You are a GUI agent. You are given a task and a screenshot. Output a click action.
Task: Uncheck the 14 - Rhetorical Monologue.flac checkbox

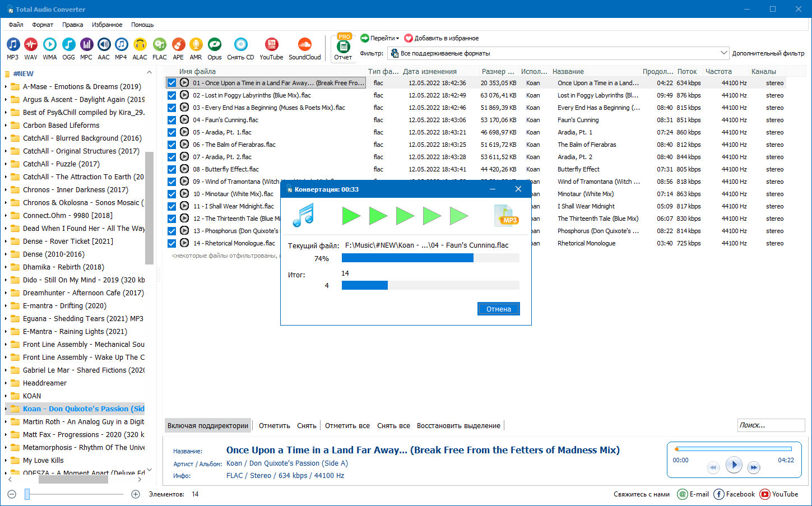tap(172, 243)
